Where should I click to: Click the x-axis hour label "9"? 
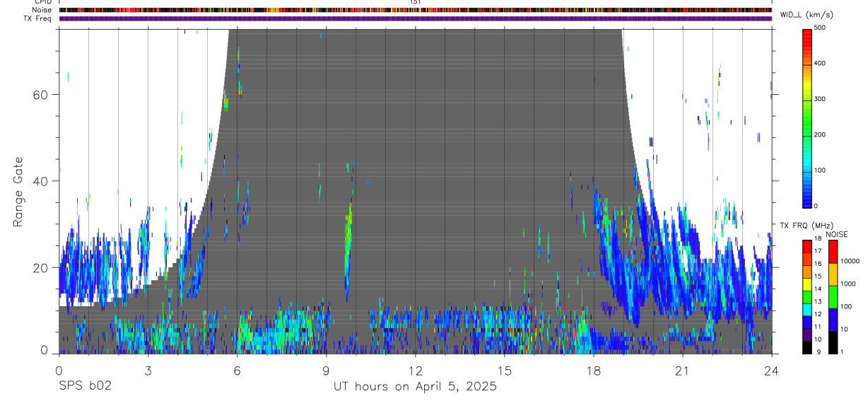[x=327, y=371]
